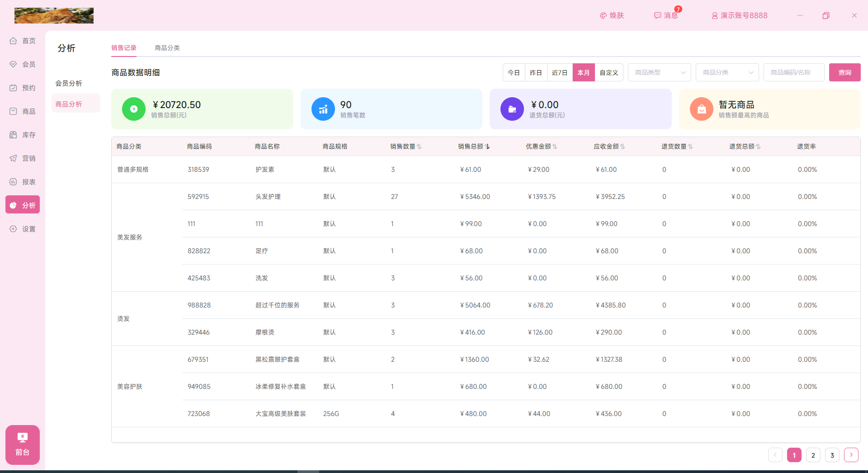Open the 消息 message bubble icon
Screen dimensions: 868x473
657,15
